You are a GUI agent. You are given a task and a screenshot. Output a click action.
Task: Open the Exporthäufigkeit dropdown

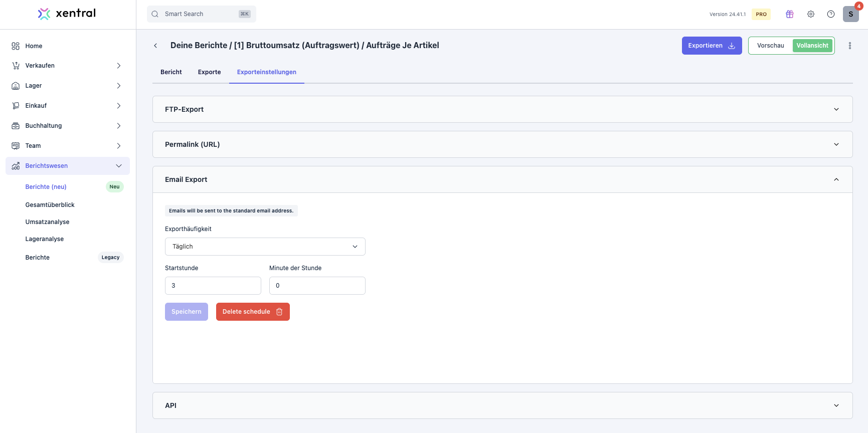[265, 247]
